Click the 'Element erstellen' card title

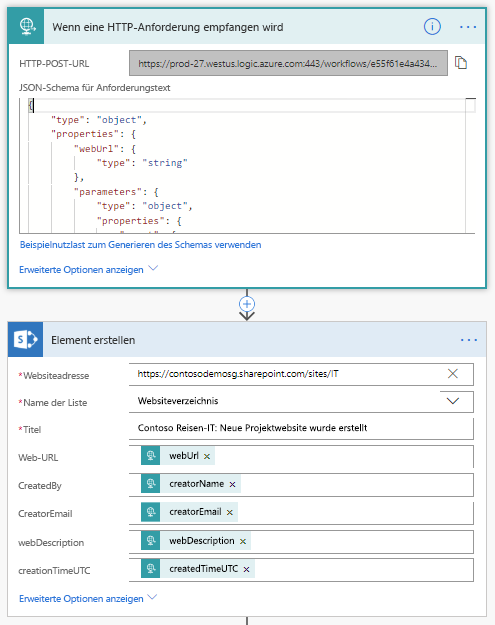pyautogui.click(x=93, y=340)
